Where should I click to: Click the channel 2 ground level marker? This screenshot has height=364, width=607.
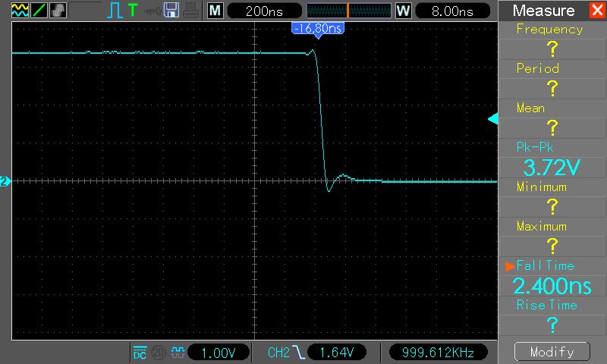pos(5,181)
